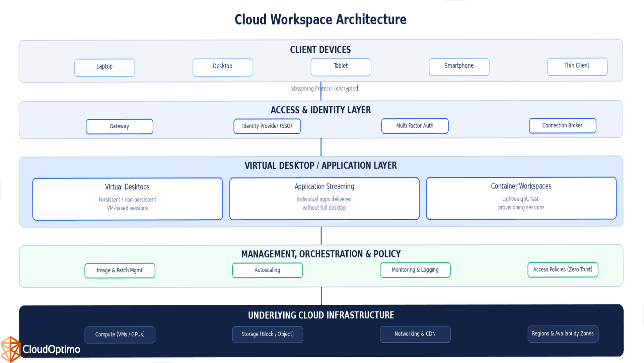Click the Identity Provider (SSO) box
Image resolution: width=644 pixels, height=363 pixels.
267,126
